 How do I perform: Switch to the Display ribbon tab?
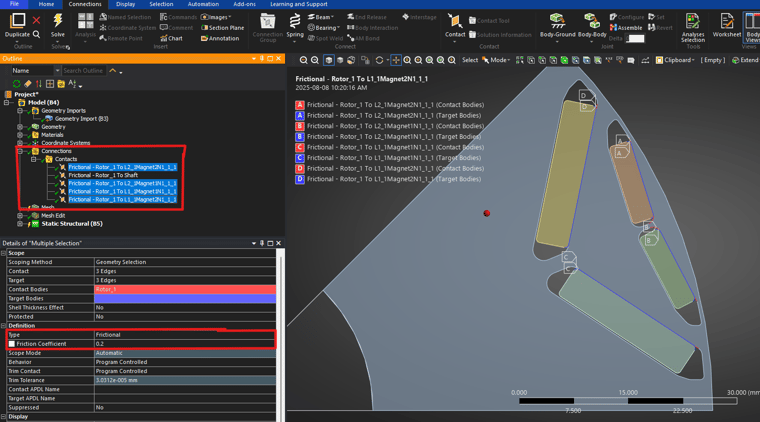[126, 4]
